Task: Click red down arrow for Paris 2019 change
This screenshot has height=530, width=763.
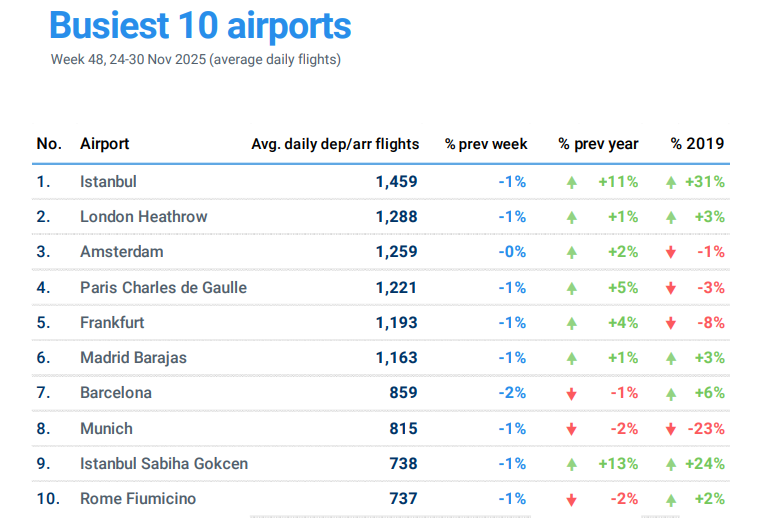Action: (671, 288)
